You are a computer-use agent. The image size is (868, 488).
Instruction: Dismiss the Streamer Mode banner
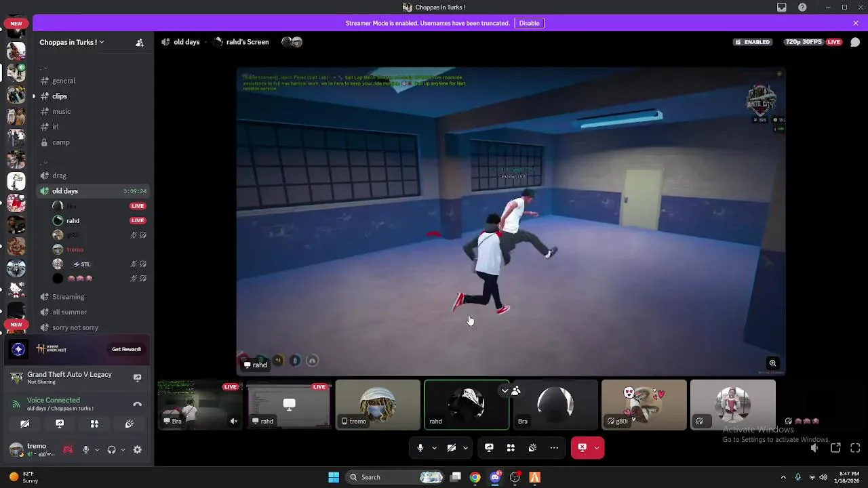[856, 23]
